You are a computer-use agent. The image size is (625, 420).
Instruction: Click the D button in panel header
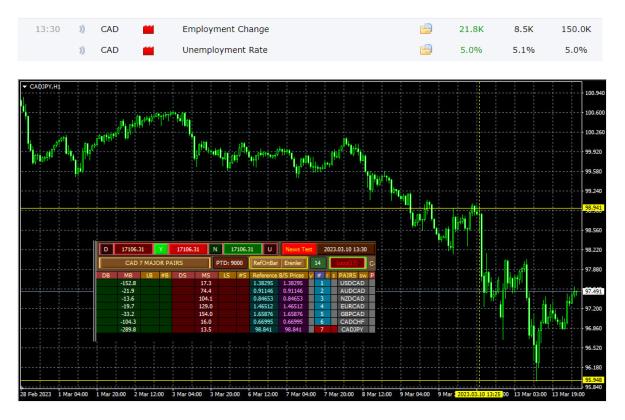106,249
